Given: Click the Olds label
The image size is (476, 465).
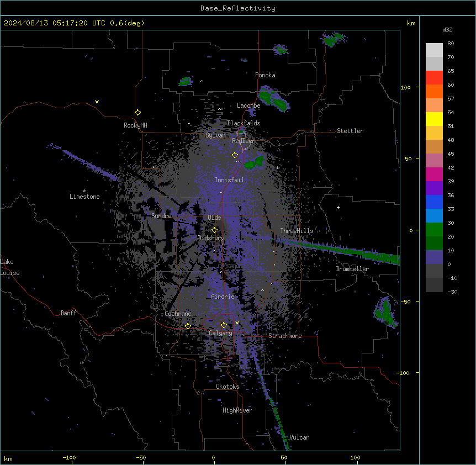Looking at the screenshot, I should [214, 218].
